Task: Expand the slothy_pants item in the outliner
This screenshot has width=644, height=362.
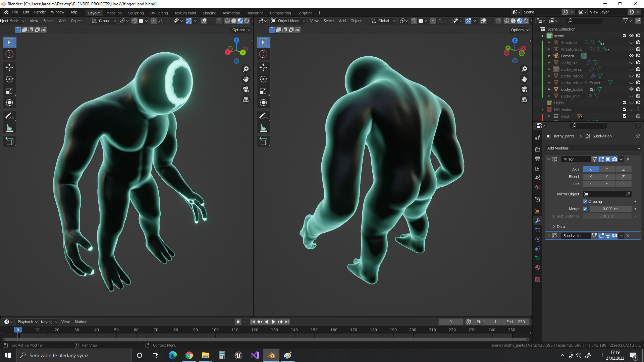Action: [x=549, y=69]
